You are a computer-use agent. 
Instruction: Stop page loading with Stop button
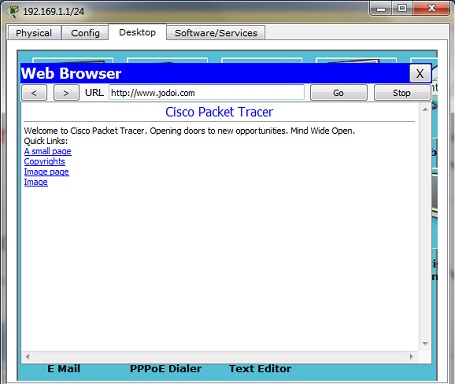click(402, 93)
